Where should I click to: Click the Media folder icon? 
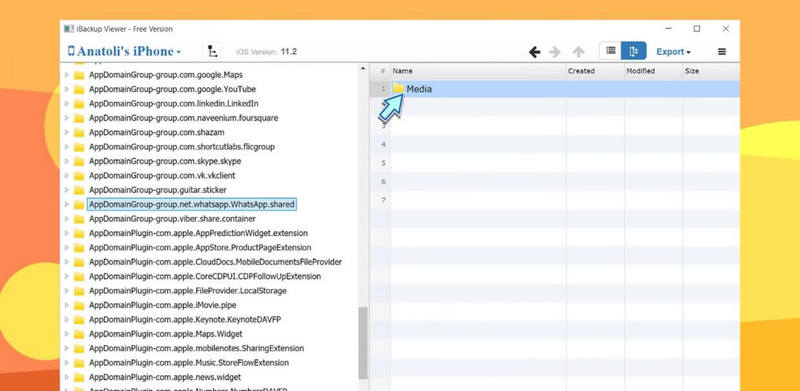[398, 89]
